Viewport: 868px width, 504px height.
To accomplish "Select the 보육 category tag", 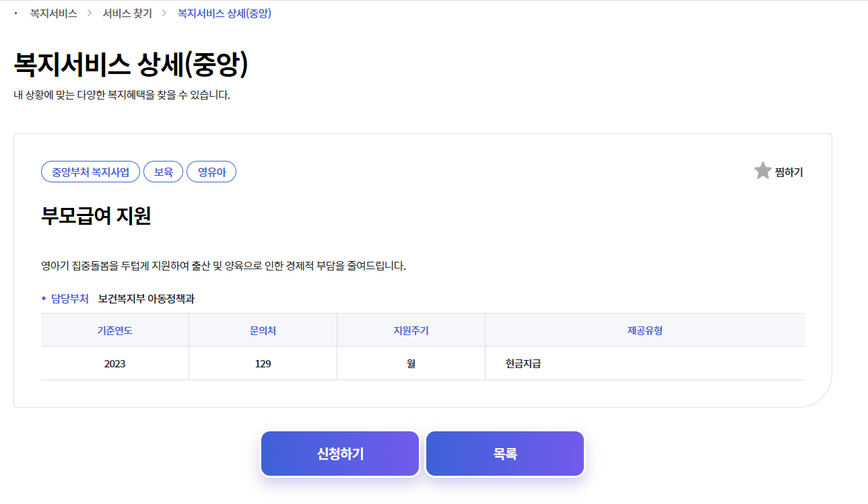I will (x=163, y=172).
